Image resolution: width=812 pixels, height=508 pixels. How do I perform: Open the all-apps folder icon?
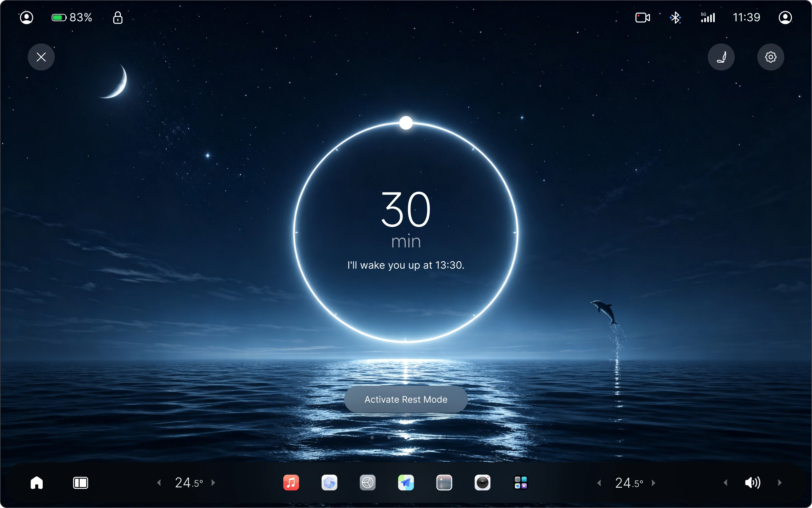click(521, 483)
